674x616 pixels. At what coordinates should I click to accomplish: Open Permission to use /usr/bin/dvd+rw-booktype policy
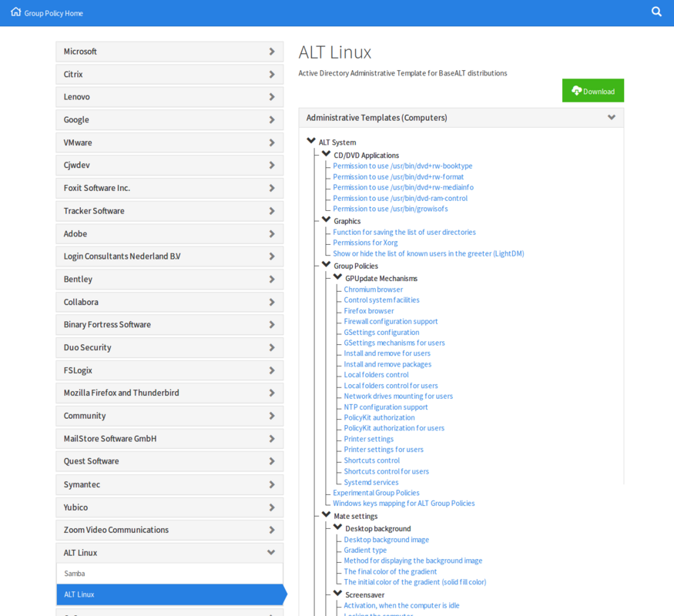pos(403,166)
